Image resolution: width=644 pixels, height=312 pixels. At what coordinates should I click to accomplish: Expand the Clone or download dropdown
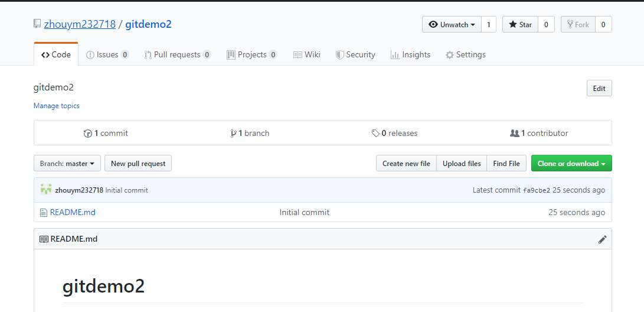[571, 163]
